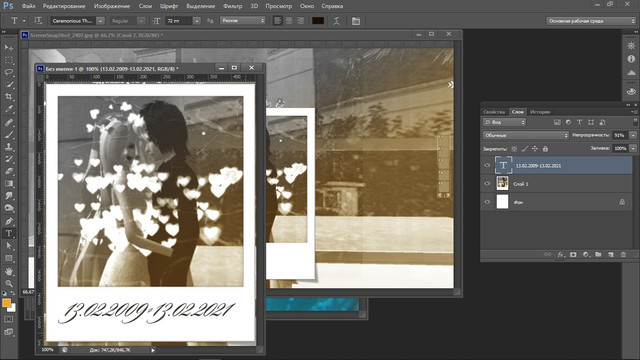Open the Файл menu
Screen dimensions: 640x360
click(28, 6)
